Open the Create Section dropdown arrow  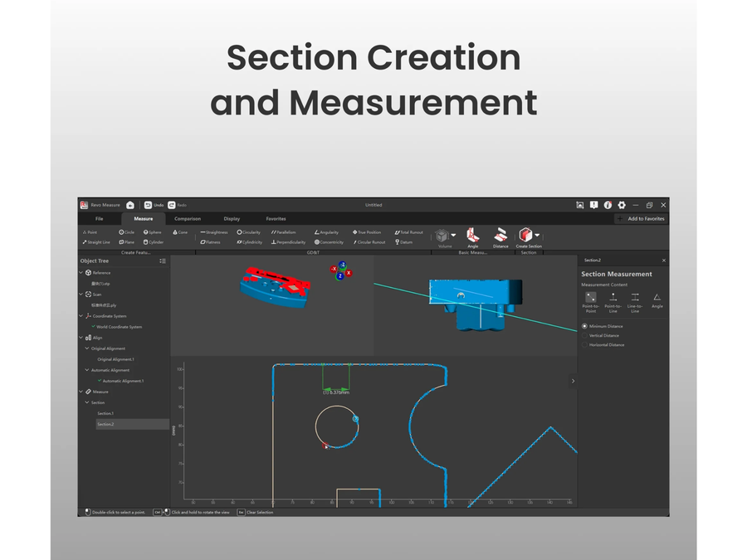(537, 236)
